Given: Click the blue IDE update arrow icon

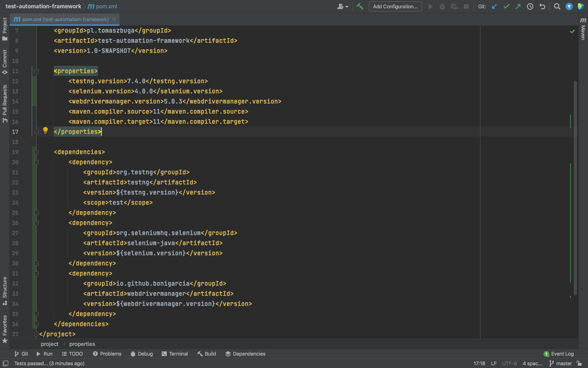Looking at the screenshot, I should point(569,6).
